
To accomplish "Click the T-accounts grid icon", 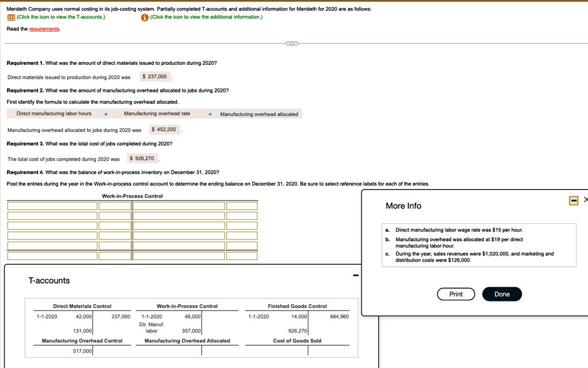I will [10, 17].
